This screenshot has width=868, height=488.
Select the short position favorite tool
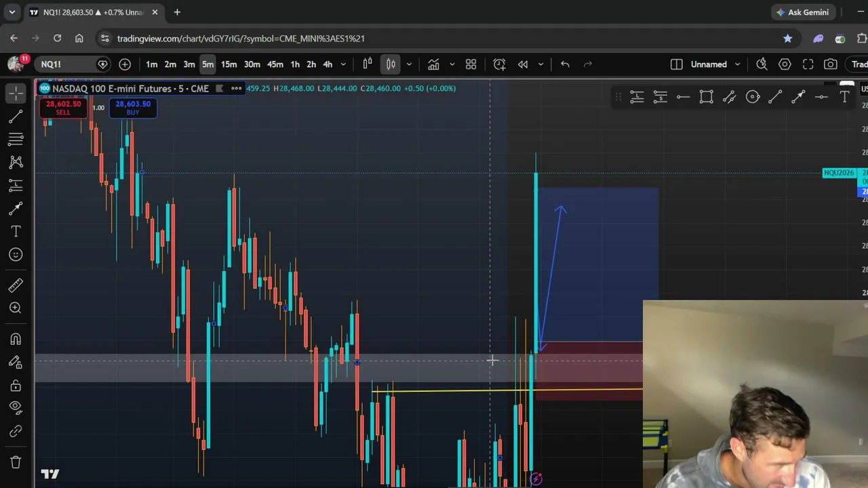coord(660,98)
